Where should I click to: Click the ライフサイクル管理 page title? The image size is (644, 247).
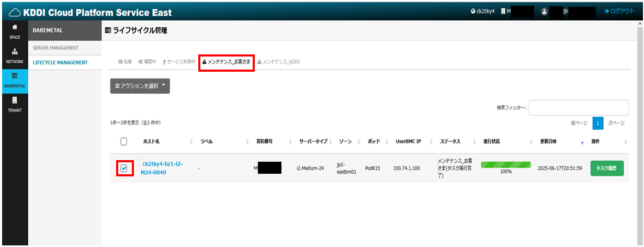click(136, 31)
